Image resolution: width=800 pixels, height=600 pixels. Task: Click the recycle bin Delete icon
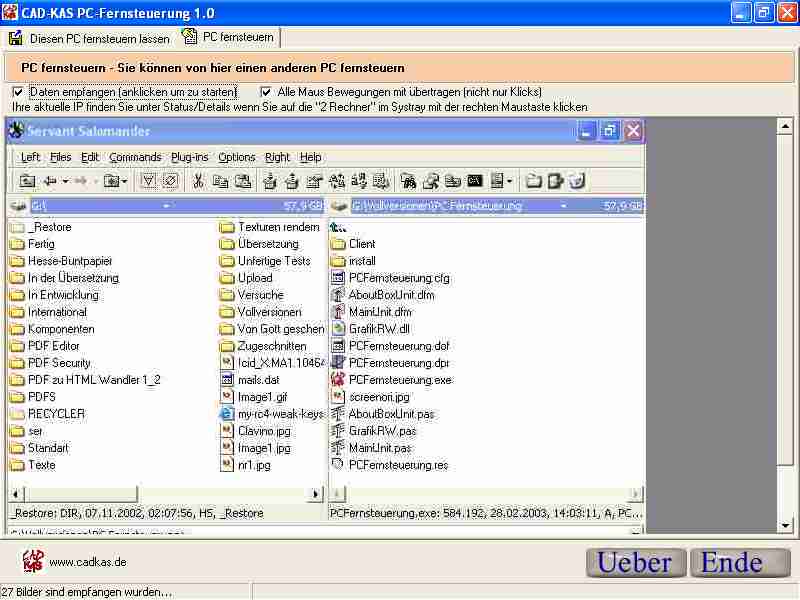[x=577, y=181]
